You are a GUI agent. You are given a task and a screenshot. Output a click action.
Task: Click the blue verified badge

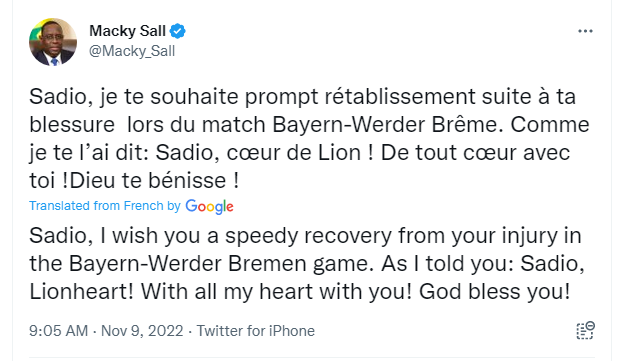[177, 31]
